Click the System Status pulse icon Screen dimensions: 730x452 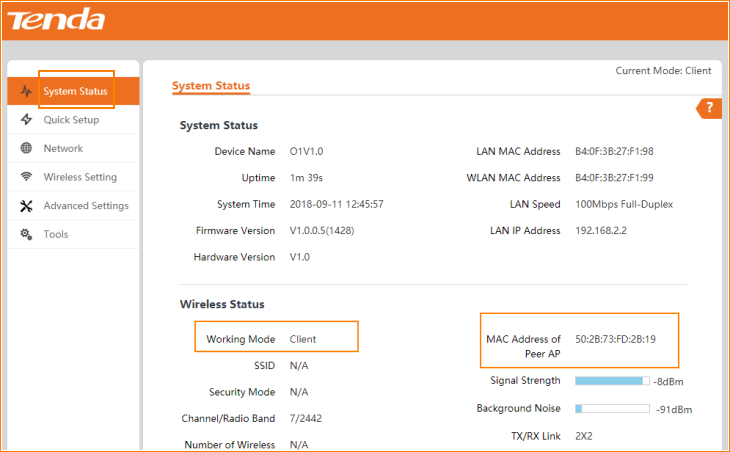pyautogui.click(x=26, y=92)
